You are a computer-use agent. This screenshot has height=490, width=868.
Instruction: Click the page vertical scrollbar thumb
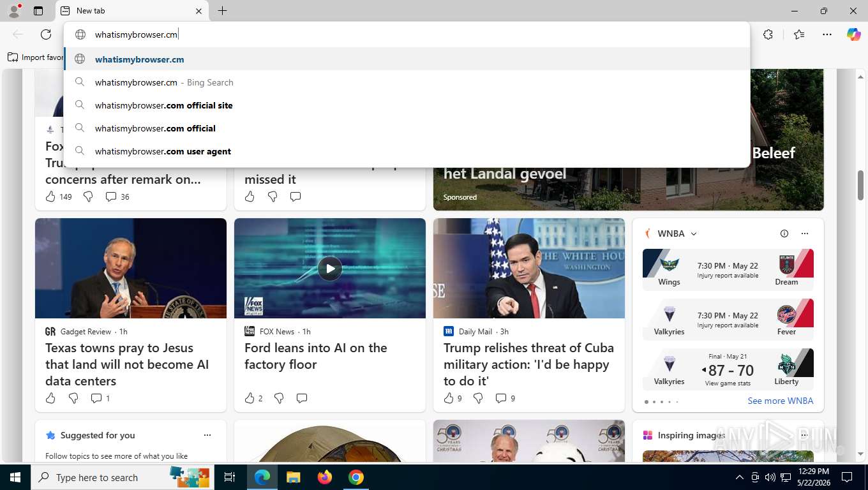pos(861,185)
